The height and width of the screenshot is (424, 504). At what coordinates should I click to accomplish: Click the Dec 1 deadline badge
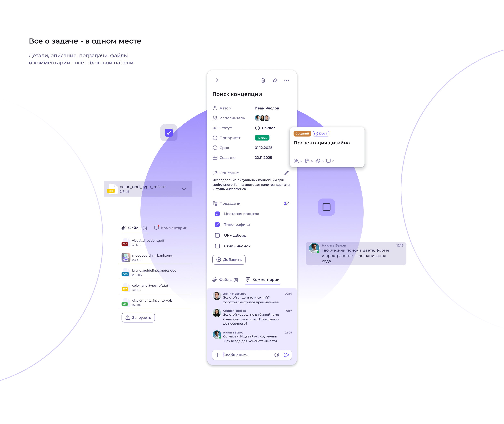click(321, 134)
